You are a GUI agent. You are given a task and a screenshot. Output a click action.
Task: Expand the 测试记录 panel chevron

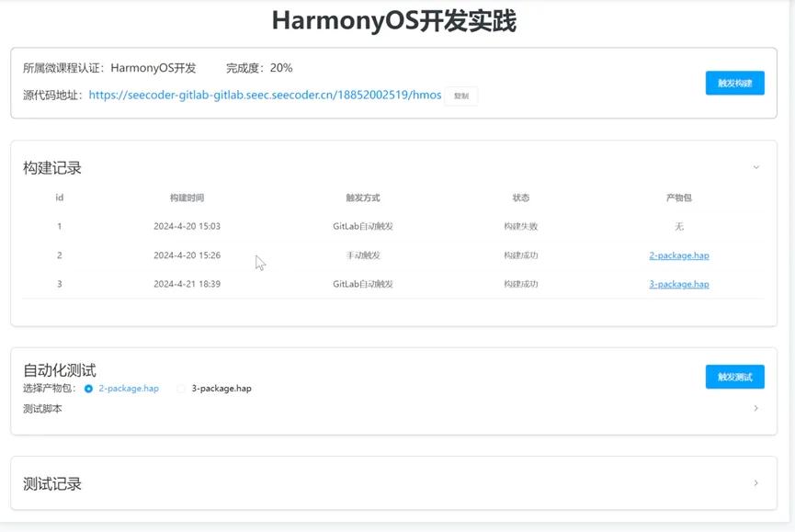[x=756, y=483]
